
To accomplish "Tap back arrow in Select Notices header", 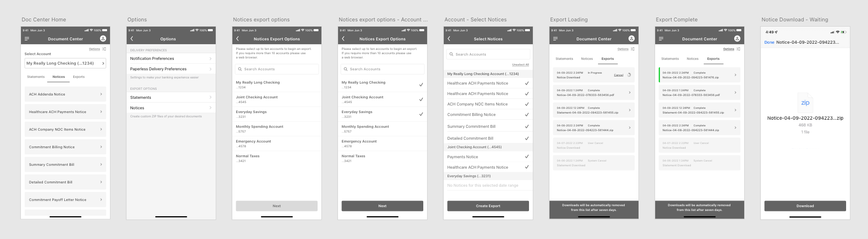I will (x=449, y=39).
